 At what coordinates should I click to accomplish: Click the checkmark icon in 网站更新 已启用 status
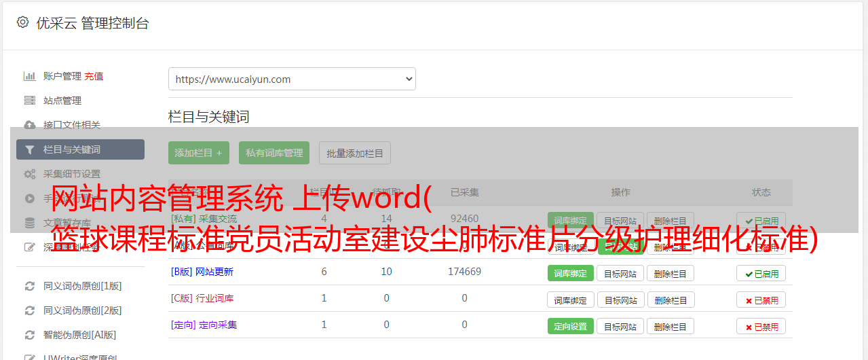click(x=749, y=274)
